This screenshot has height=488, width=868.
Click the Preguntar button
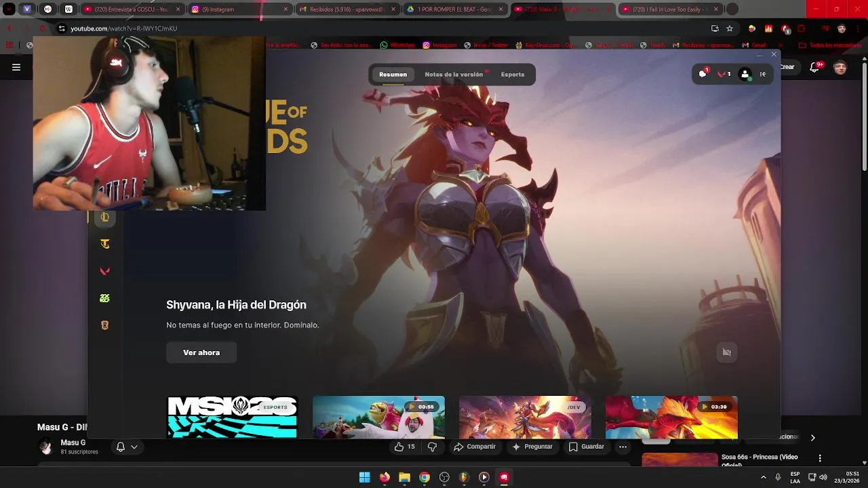(x=532, y=447)
